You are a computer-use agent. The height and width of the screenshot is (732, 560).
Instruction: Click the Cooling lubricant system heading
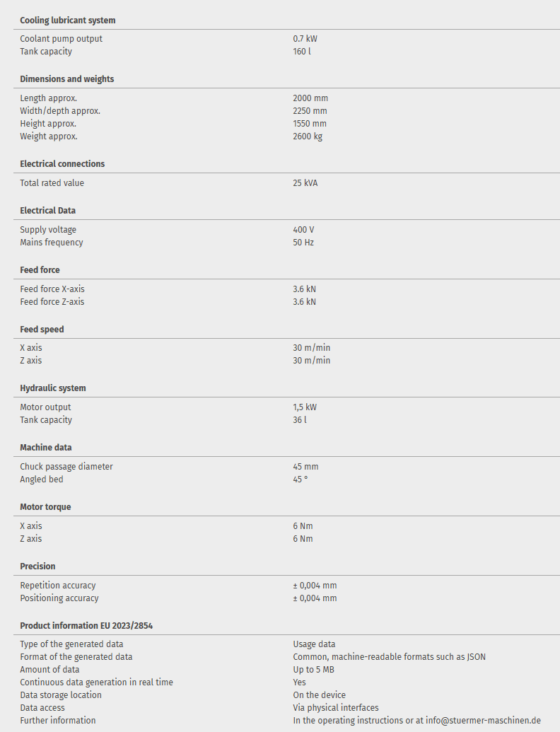(67, 21)
